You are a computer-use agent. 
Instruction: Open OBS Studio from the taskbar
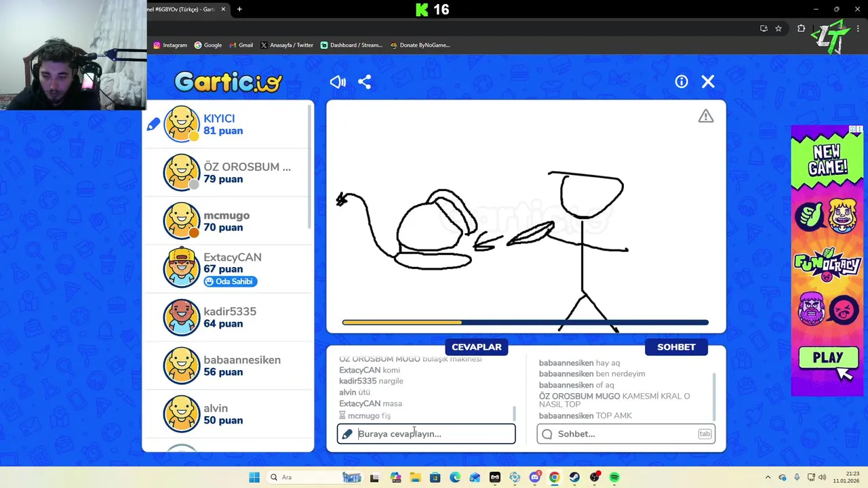coord(594,477)
